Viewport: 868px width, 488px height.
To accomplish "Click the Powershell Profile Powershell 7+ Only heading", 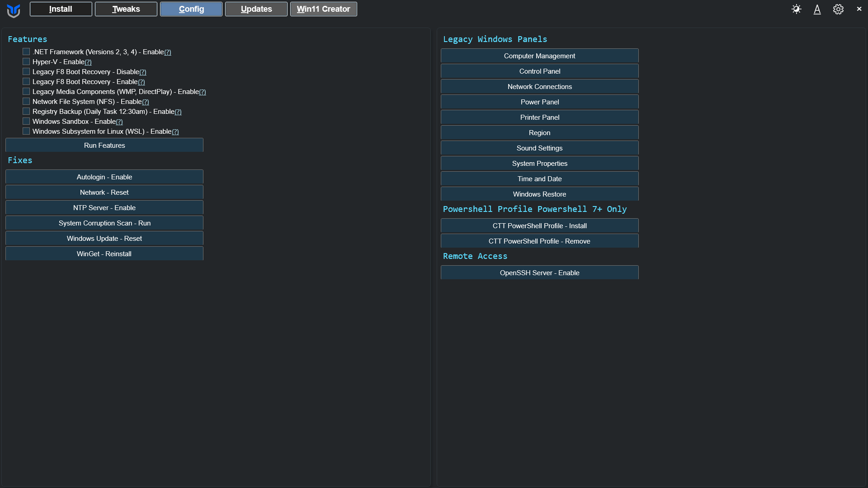I will [535, 209].
